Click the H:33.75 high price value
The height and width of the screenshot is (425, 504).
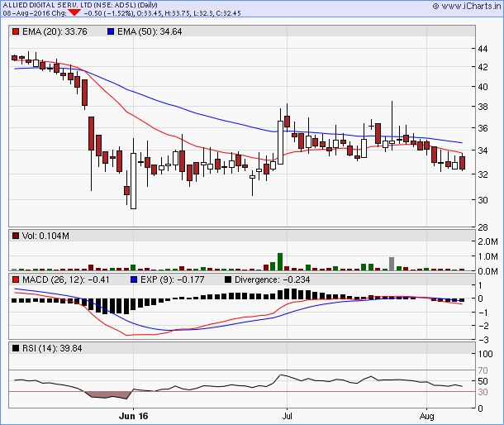[178, 13]
